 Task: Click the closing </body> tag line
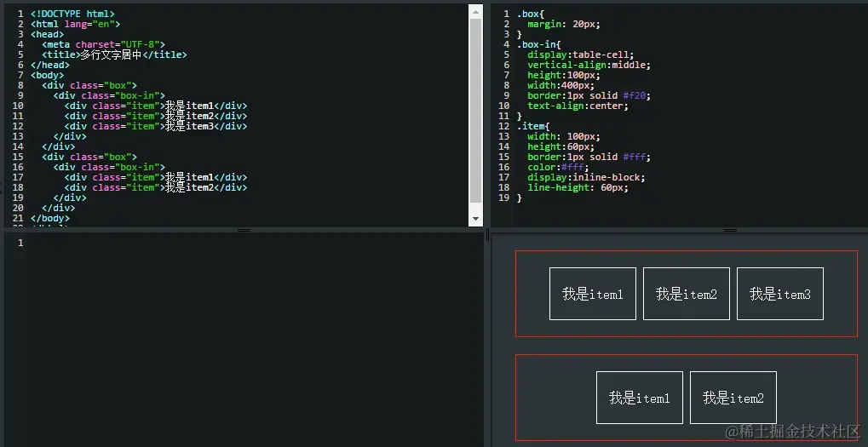(49, 219)
